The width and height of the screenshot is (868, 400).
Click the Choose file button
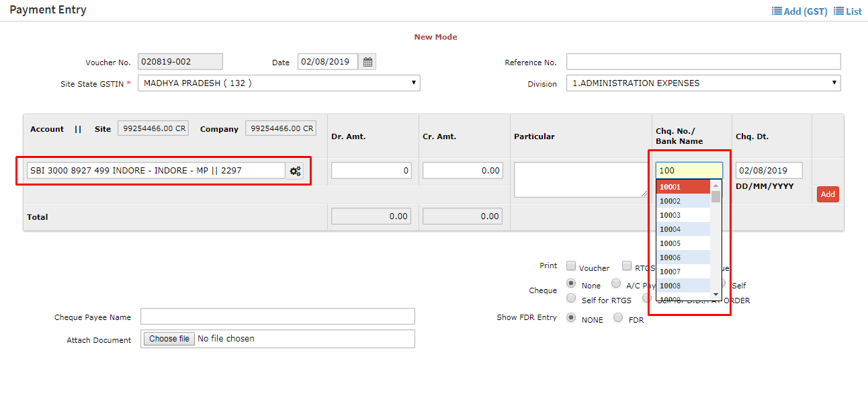coord(169,339)
